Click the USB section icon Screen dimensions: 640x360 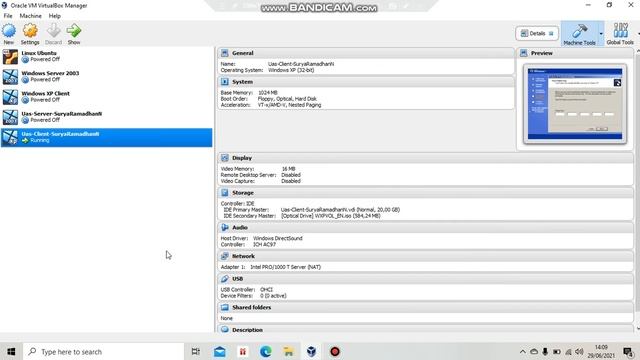pos(224,279)
